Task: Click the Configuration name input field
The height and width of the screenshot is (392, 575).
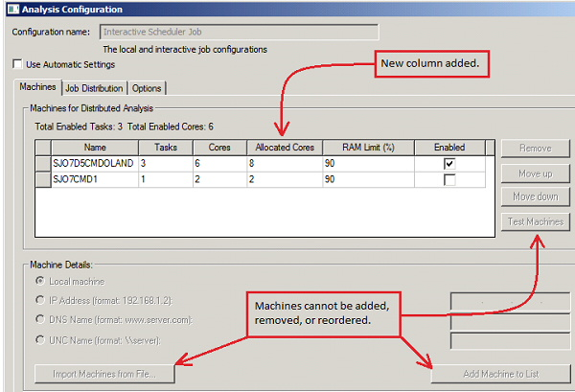Action: (239, 32)
